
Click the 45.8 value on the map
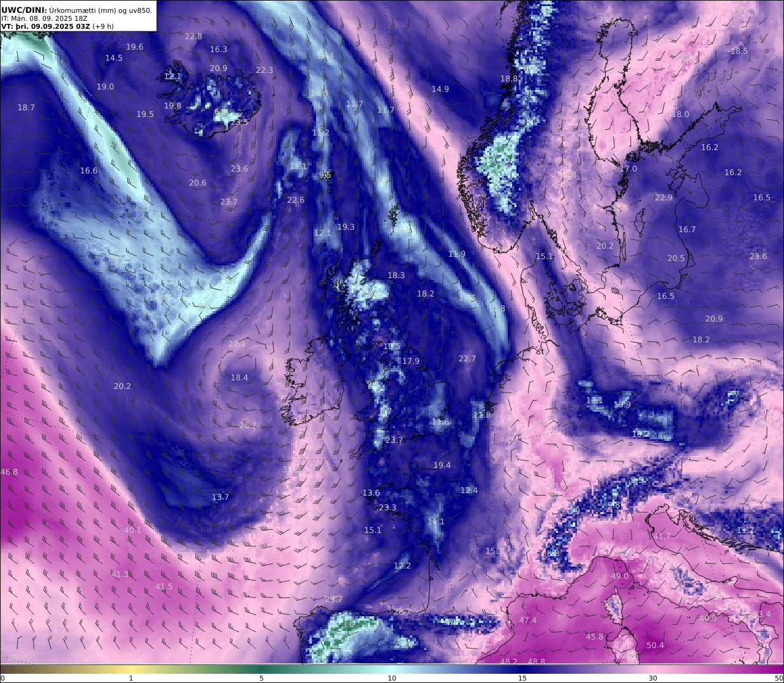click(x=595, y=636)
